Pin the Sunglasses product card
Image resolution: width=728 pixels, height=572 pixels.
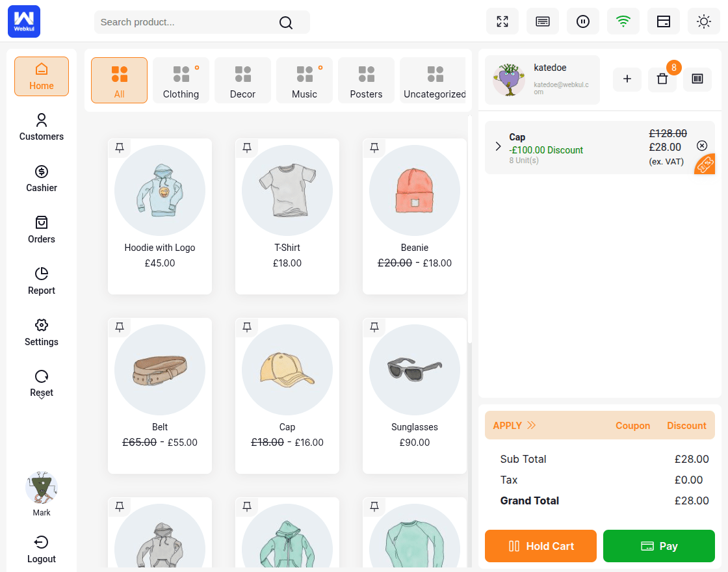pos(374,327)
